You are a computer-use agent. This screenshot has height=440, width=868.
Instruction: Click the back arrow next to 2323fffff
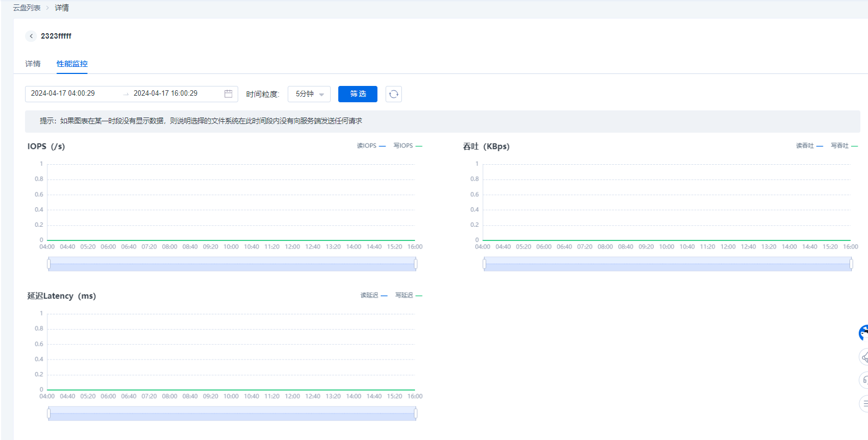click(x=31, y=36)
